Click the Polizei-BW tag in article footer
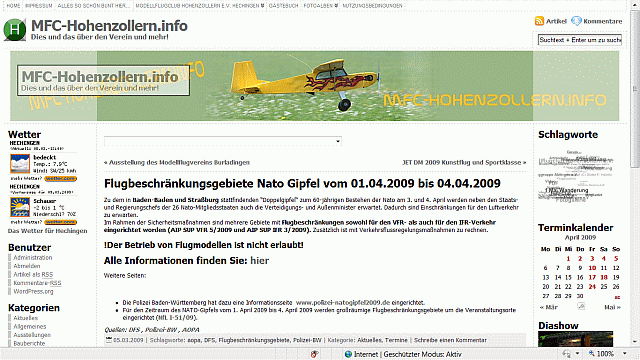Image resolution: width=640 pixels, height=360 pixels. (x=307, y=340)
